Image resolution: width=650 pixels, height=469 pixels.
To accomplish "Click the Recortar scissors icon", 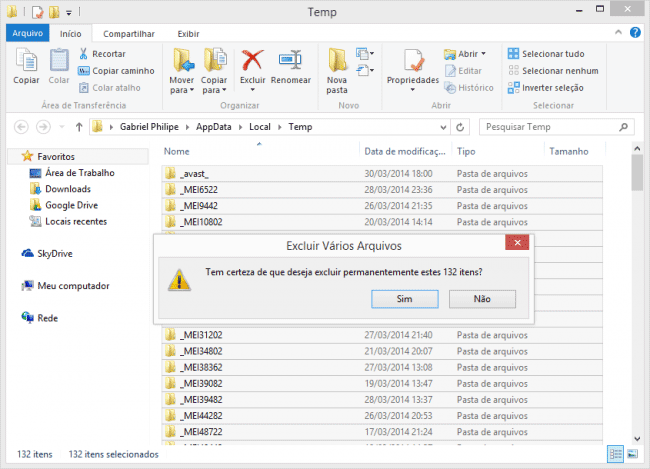I will 84,54.
